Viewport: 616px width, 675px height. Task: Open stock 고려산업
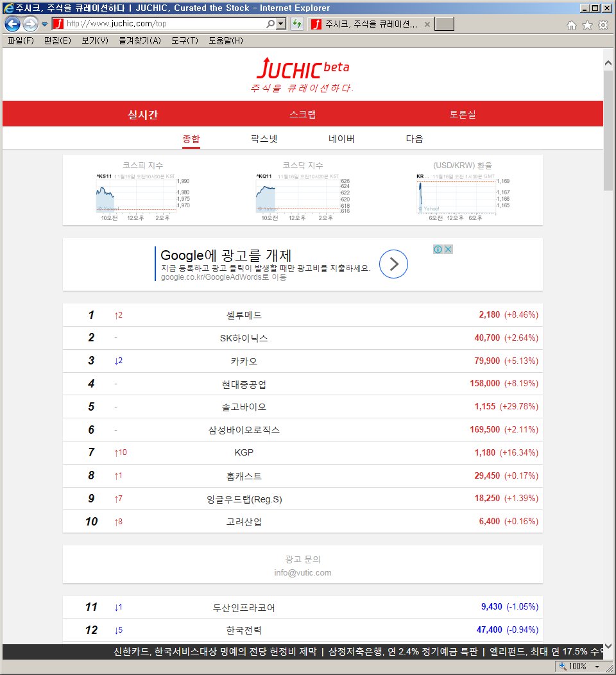[x=244, y=522]
